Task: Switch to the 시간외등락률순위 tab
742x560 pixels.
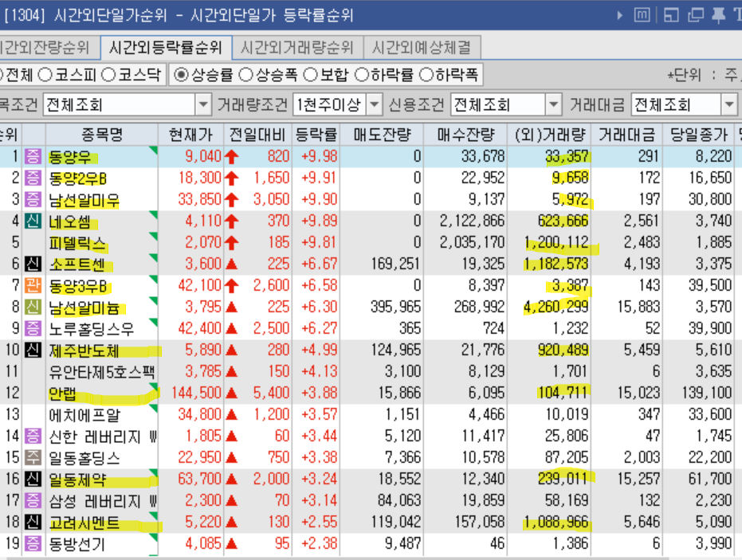Action: click(166, 47)
